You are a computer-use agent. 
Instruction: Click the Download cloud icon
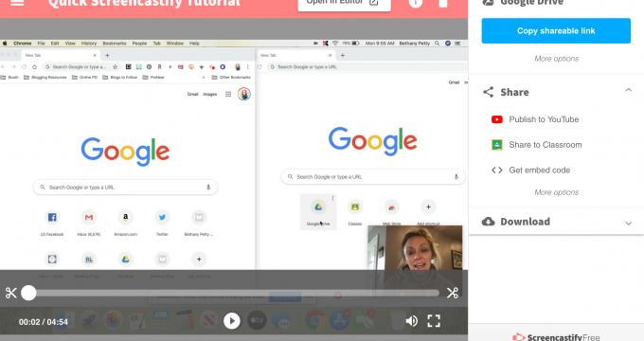pyautogui.click(x=488, y=222)
